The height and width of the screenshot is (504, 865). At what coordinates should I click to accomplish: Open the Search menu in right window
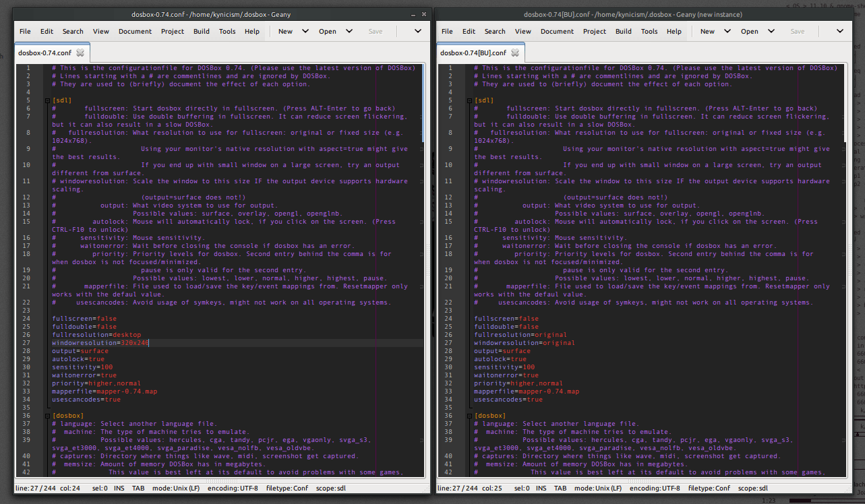[495, 32]
